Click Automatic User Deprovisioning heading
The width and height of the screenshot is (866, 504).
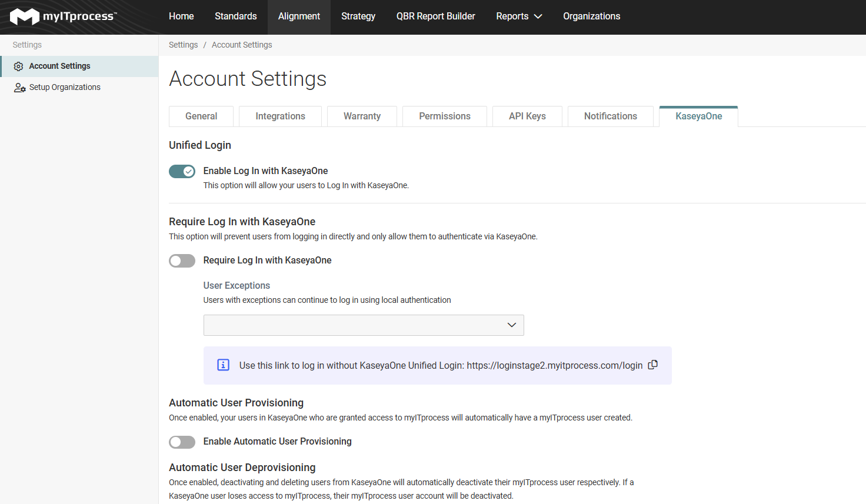coord(242,468)
